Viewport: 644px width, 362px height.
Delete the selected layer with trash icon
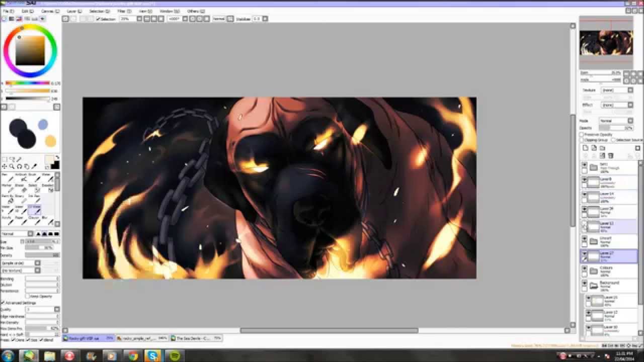tap(611, 156)
